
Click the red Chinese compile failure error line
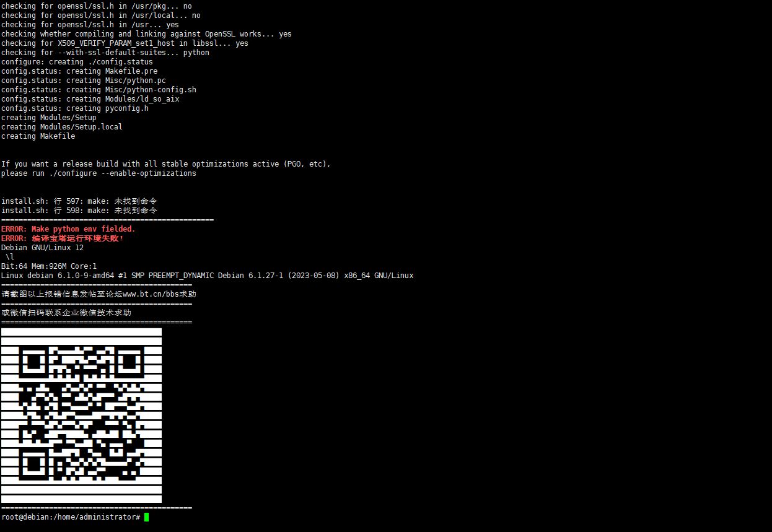pyautogui.click(x=63, y=238)
